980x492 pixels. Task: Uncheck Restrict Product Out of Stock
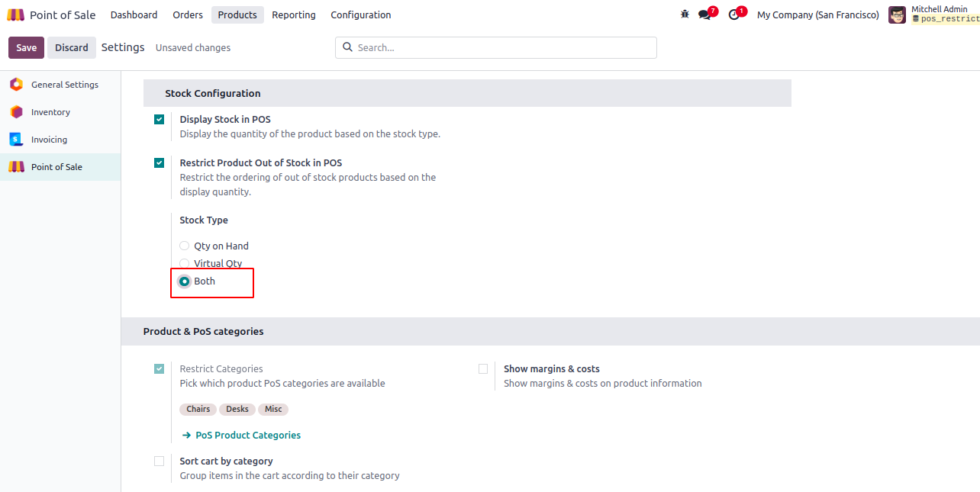point(159,162)
